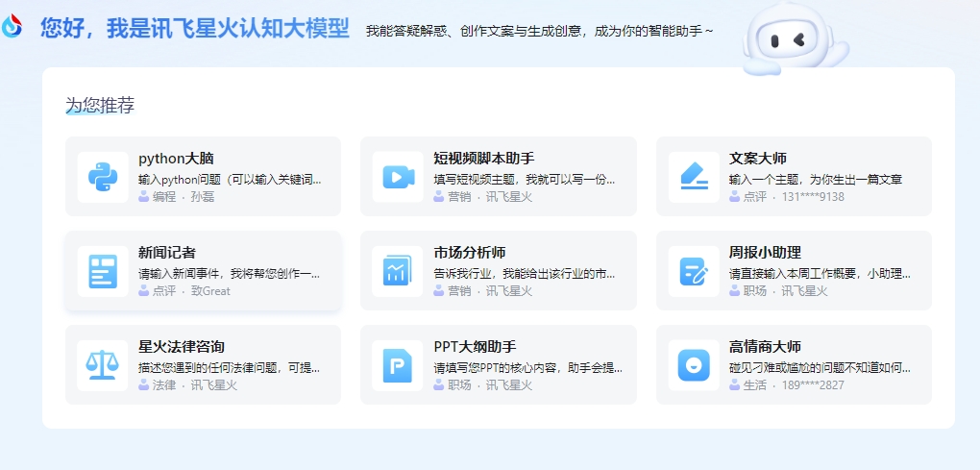
Task: Click the 职场 tag in PPT大纲助手 card
Action: point(459,385)
